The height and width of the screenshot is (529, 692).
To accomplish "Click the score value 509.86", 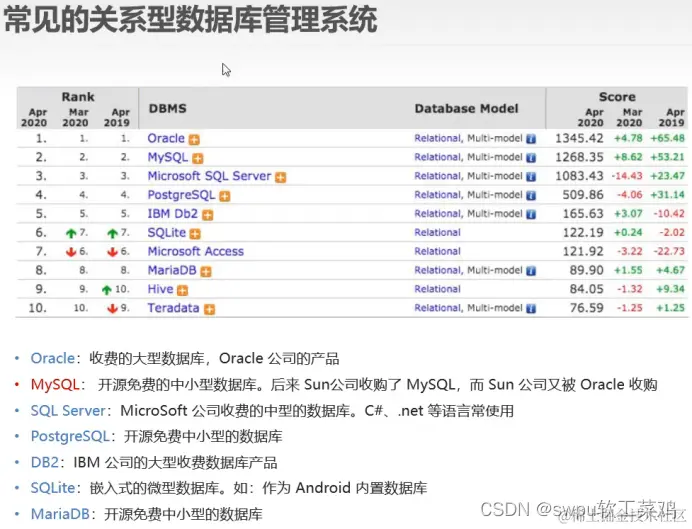I will (583, 195).
